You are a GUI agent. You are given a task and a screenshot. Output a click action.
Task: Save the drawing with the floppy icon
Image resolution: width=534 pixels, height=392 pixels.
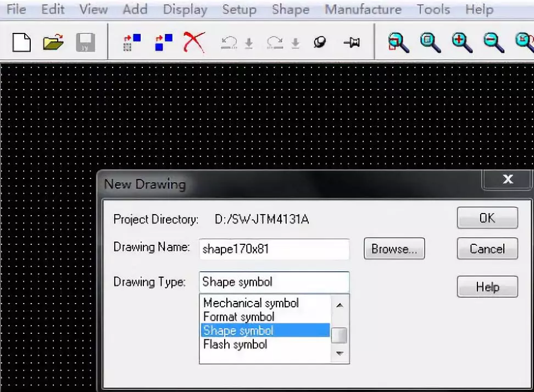pyautogui.click(x=85, y=42)
